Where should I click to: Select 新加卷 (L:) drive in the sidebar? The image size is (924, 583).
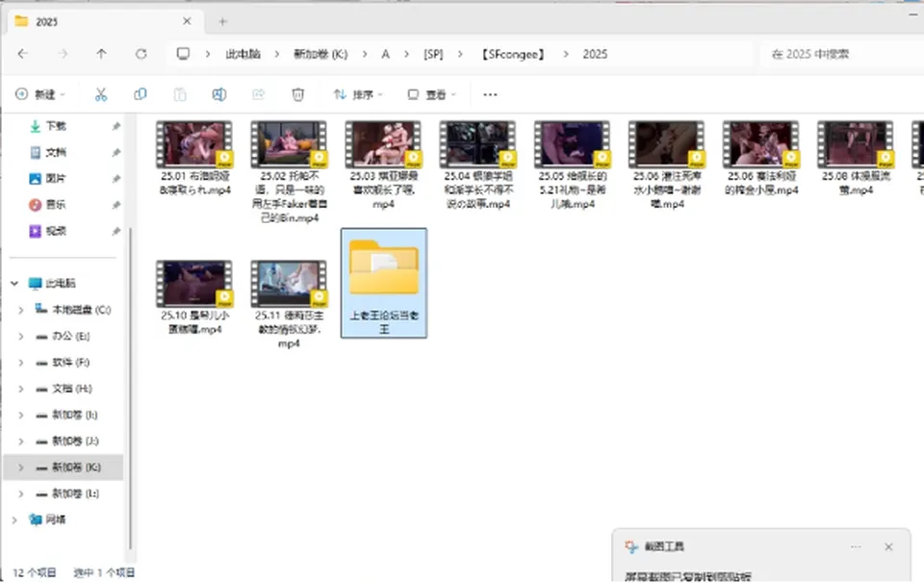[x=75, y=494]
